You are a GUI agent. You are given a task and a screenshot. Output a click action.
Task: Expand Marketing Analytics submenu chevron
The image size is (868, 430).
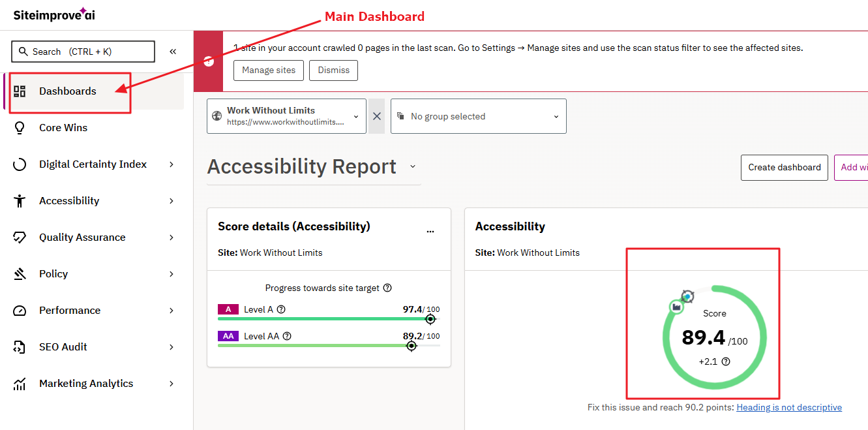coord(172,384)
